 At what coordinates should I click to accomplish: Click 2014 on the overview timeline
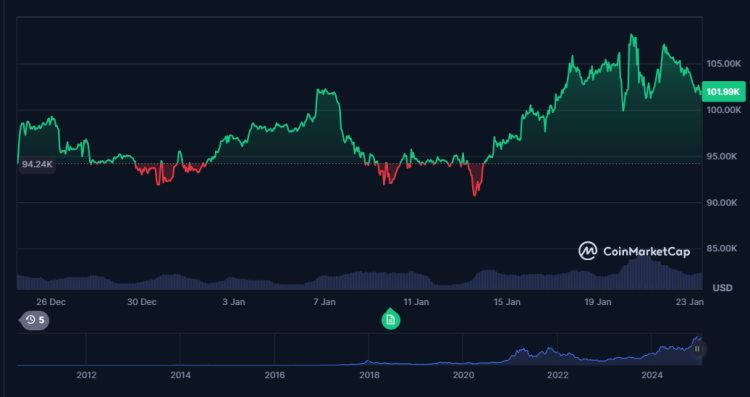pos(180,375)
